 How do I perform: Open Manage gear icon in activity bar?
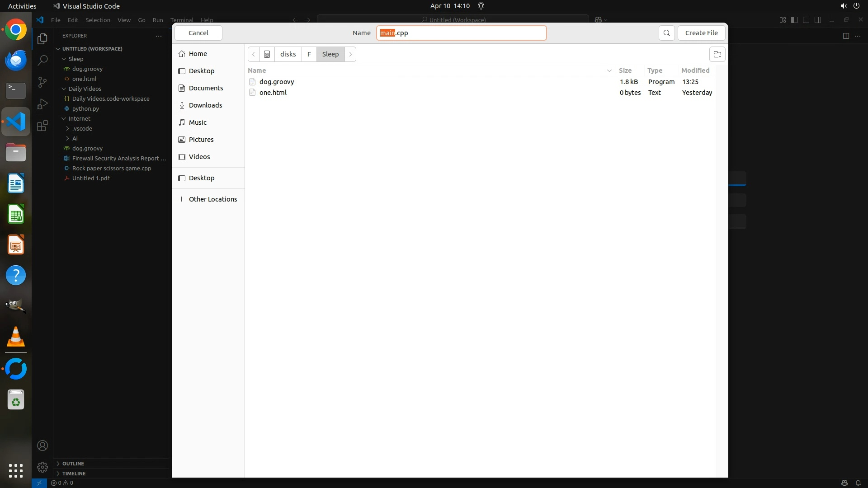pyautogui.click(x=42, y=467)
